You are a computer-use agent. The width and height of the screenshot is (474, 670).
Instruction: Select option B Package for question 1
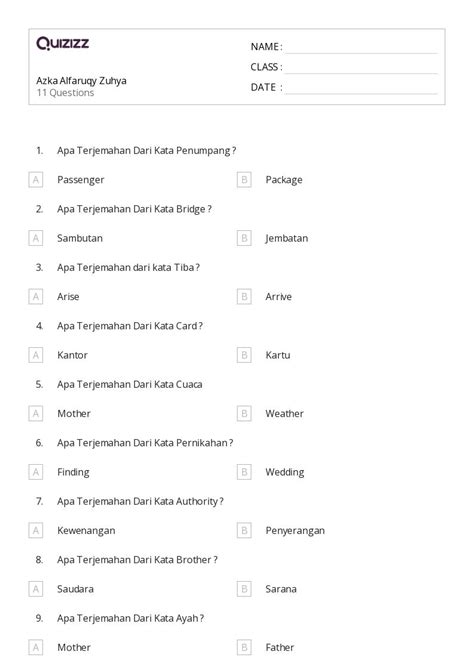[x=244, y=180]
